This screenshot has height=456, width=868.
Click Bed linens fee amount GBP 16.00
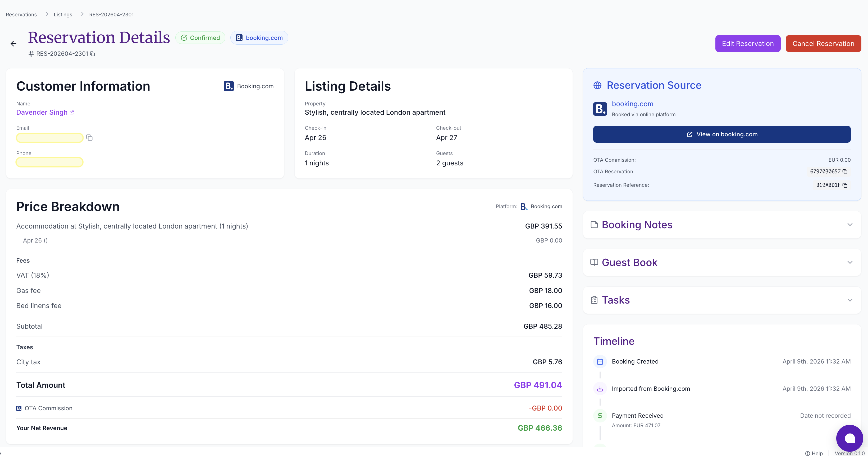546,306
